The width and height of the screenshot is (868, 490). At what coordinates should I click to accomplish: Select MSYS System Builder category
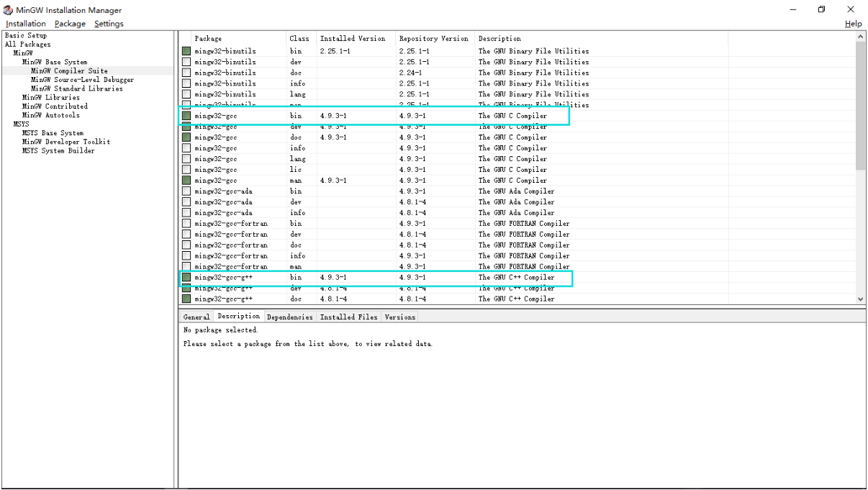coord(58,150)
